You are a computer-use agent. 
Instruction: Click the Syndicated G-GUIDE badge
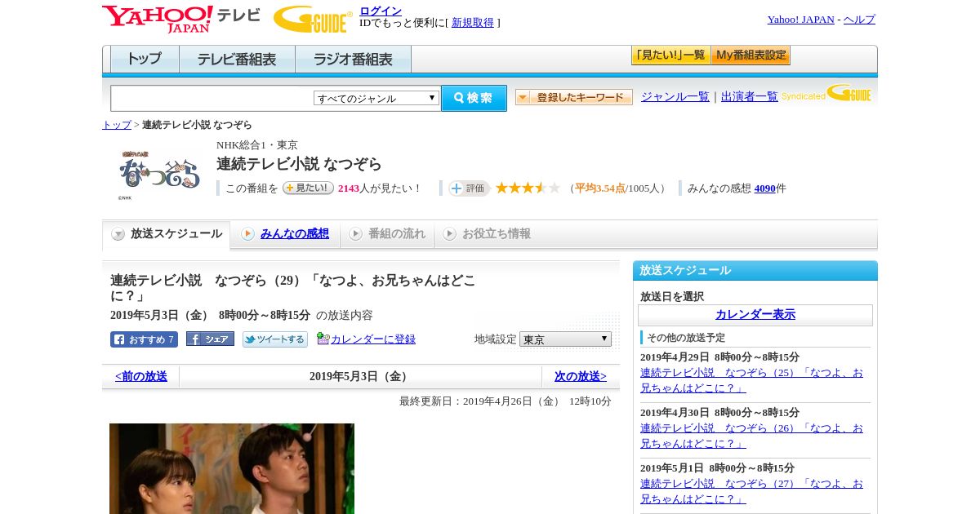point(826,94)
